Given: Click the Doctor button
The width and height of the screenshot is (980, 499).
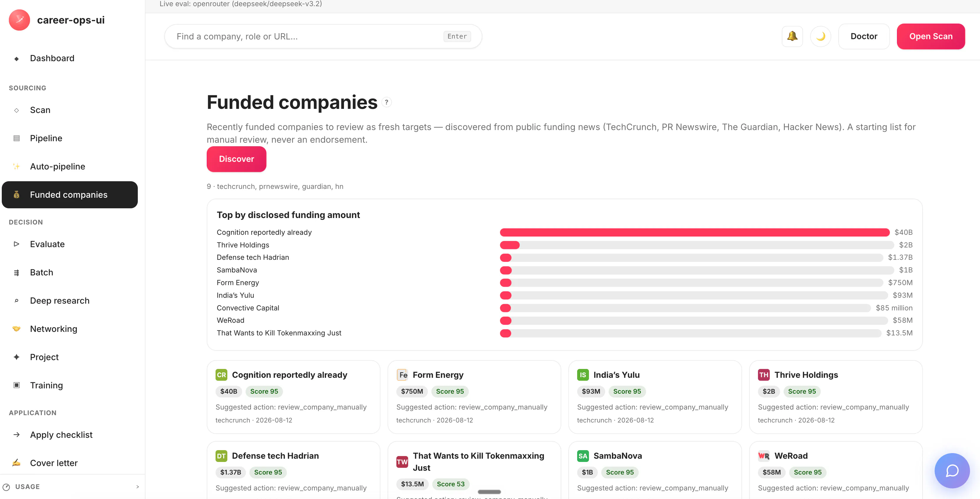Looking at the screenshot, I should click(864, 36).
